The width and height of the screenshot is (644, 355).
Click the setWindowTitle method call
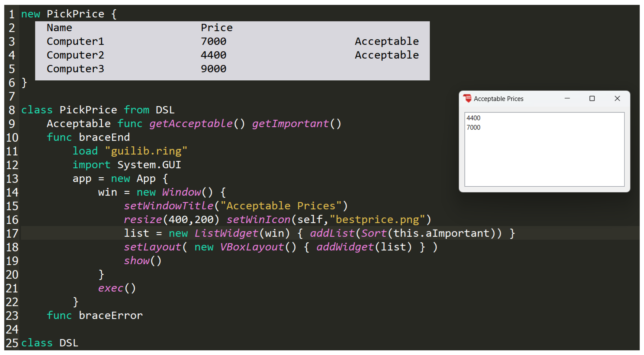coord(169,206)
